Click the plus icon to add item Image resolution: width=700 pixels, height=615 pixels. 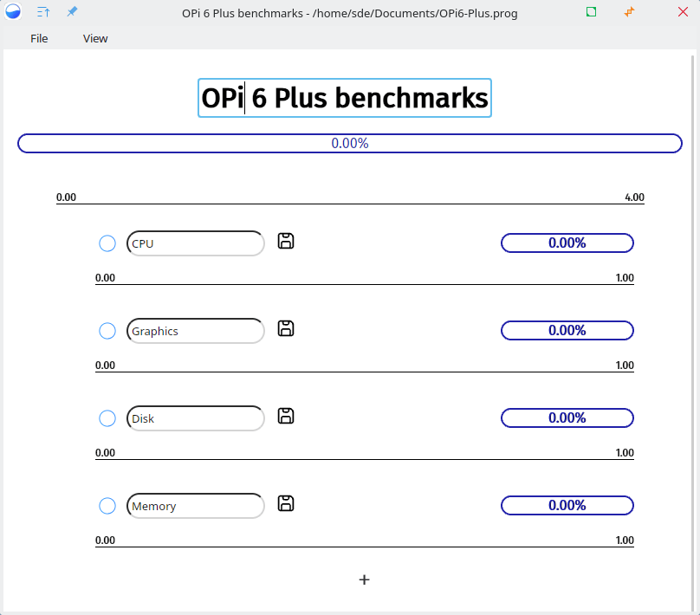pyautogui.click(x=365, y=579)
